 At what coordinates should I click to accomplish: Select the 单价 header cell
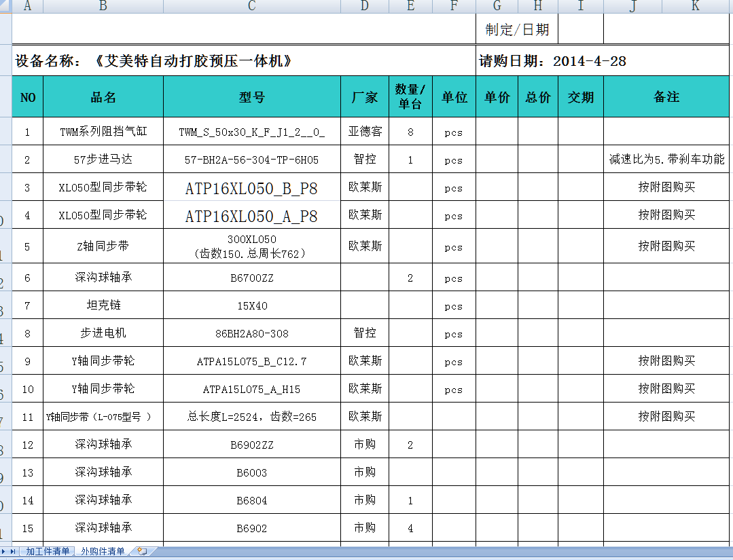(497, 97)
